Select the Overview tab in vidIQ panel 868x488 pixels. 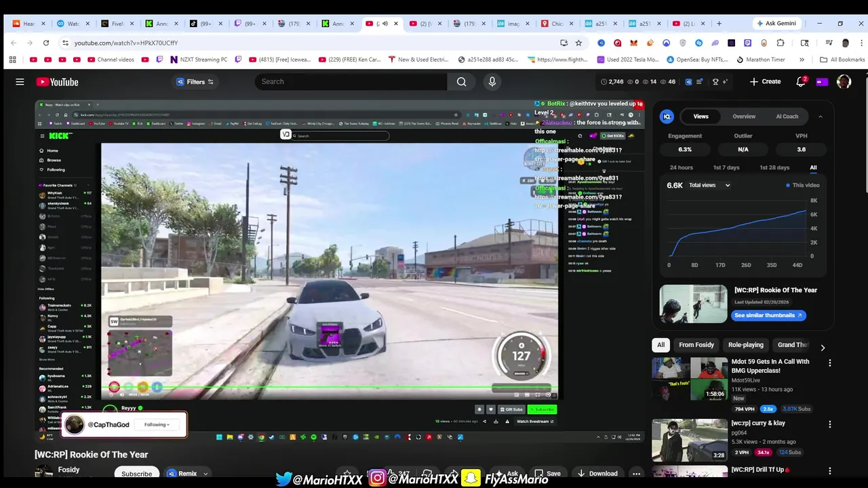pos(744,116)
